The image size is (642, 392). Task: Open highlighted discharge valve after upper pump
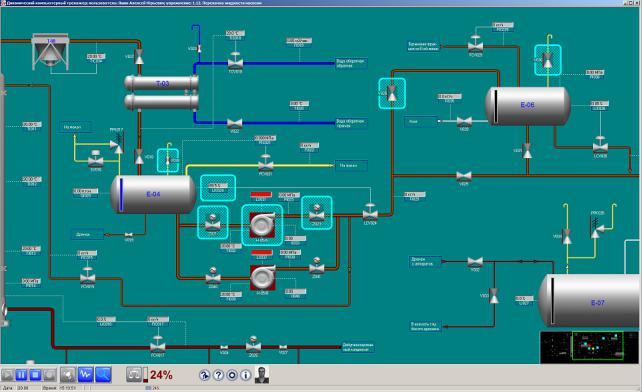[316, 213]
